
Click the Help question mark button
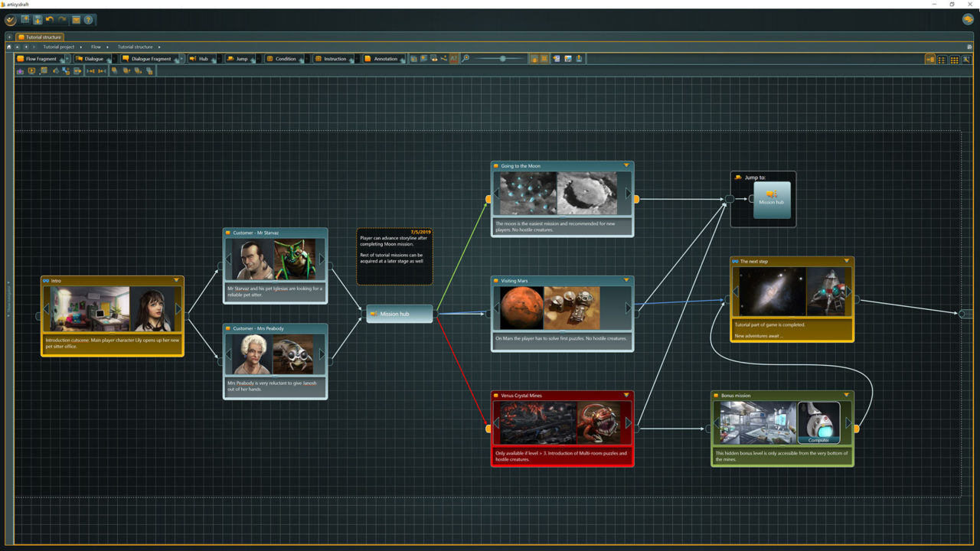tap(88, 21)
